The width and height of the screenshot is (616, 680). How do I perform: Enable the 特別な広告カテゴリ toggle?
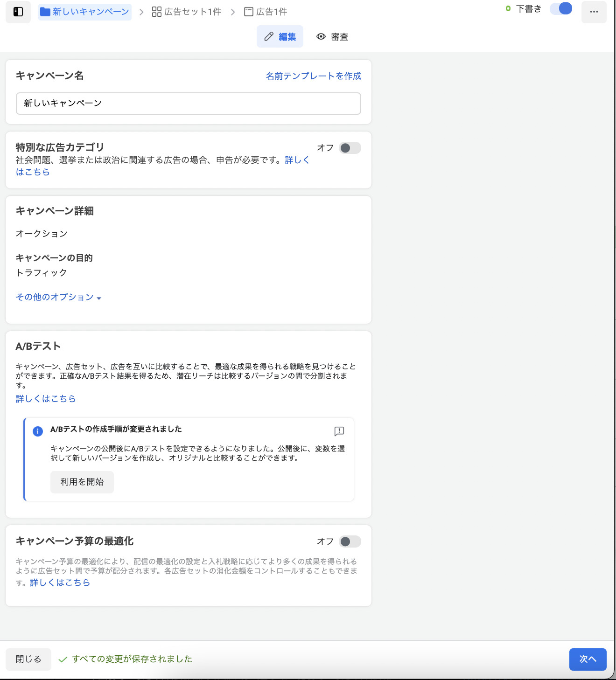pyautogui.click(x=350, y=148)
